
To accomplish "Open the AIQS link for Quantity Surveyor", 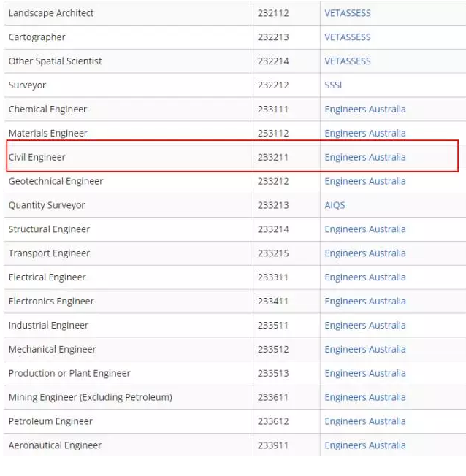I will tap(335, 205).
